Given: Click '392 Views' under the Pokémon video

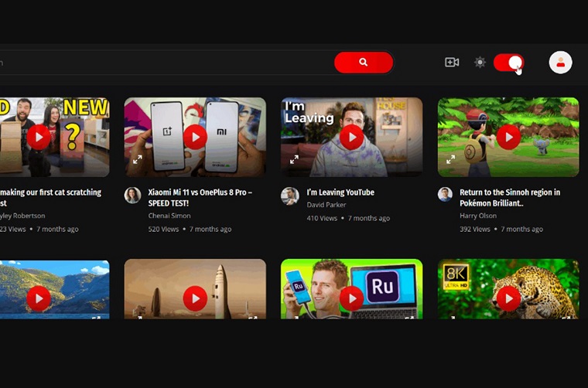Looking at the screenshot, I should tap(475, 230).
